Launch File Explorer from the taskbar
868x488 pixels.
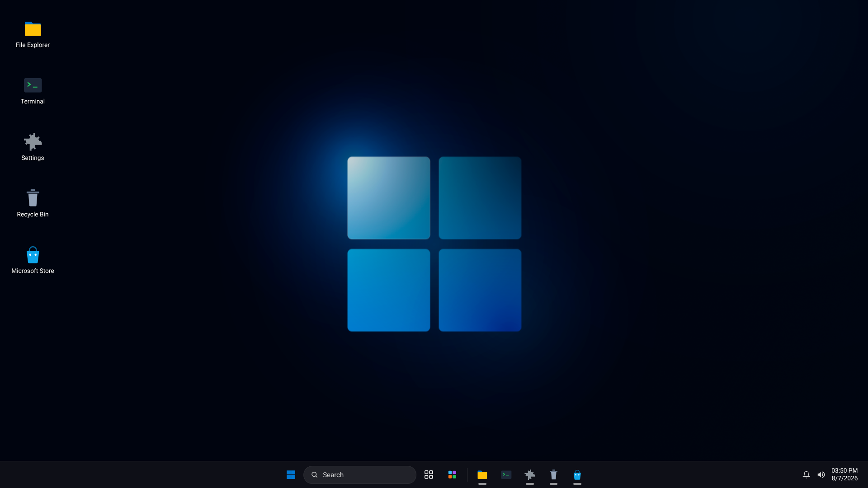pyautogui.click(x=482, y=475)
